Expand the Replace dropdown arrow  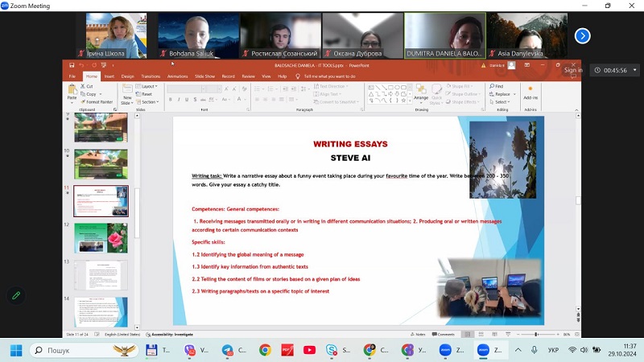coord(514,94)
